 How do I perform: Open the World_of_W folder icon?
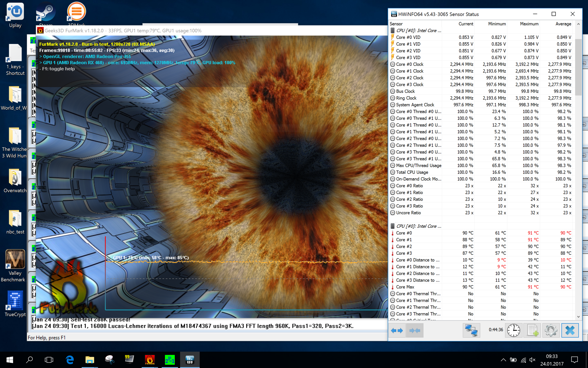14,98
